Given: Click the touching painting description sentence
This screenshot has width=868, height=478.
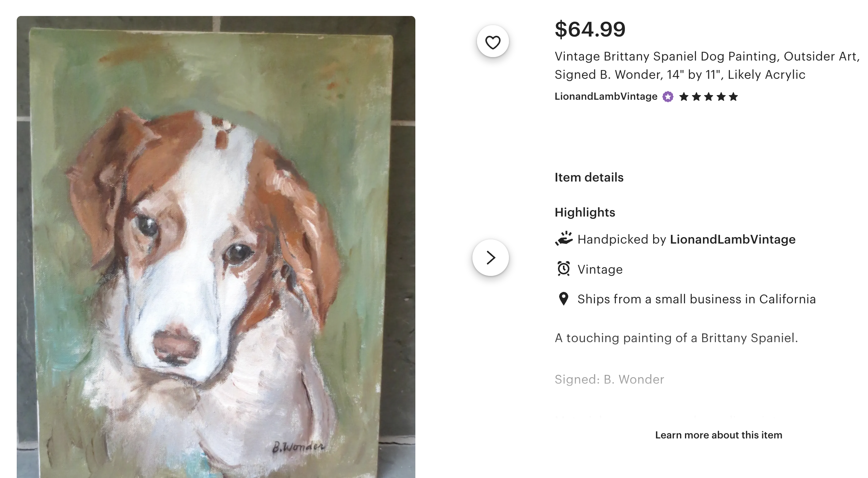Looking at the screenshot, I should click(x=676, y=338).
